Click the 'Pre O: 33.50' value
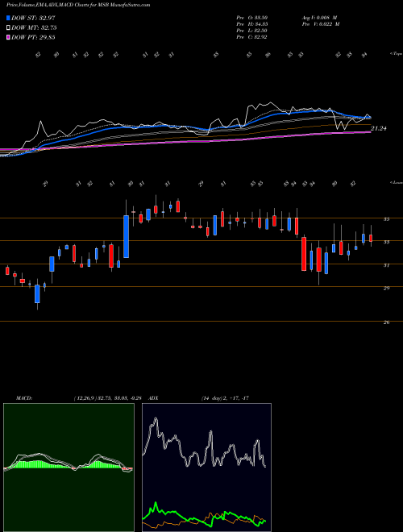Screen dimensions: 403x532 pos(252,18)
